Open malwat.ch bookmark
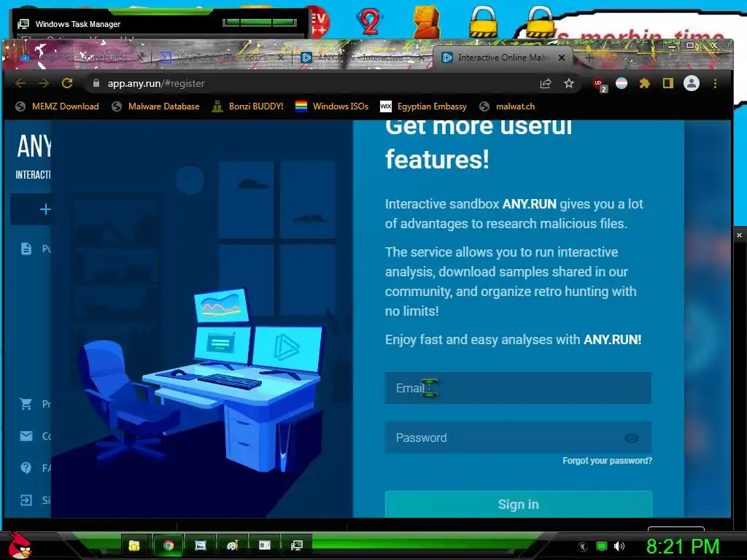Screen dimensions: 747x560 coord(508,106)
